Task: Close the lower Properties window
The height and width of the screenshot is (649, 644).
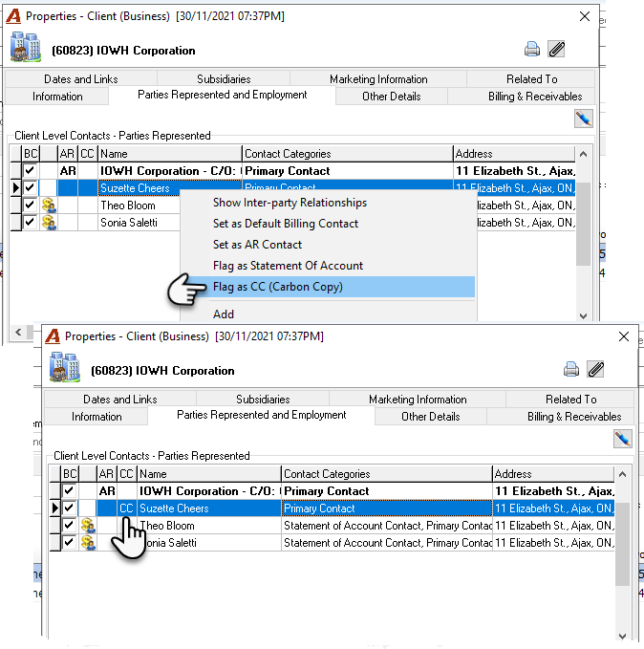Action: pos(624,336)
